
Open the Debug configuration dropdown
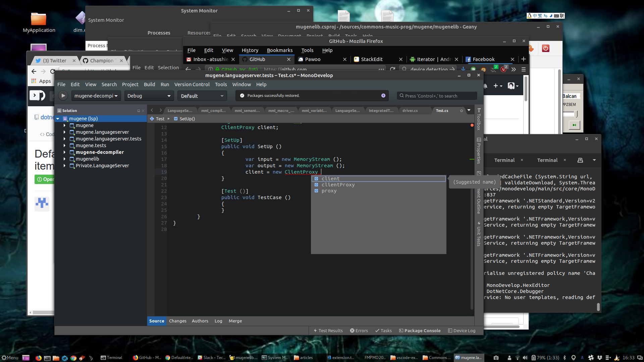pyautogui.click(x=149, y=96)
